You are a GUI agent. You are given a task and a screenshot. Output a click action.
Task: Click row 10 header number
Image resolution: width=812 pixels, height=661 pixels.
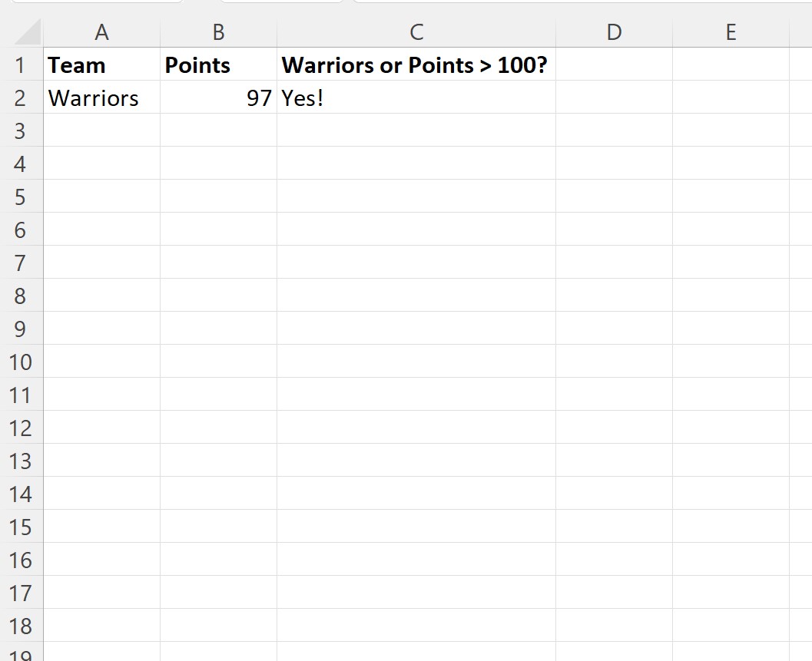tap(21, 362)
